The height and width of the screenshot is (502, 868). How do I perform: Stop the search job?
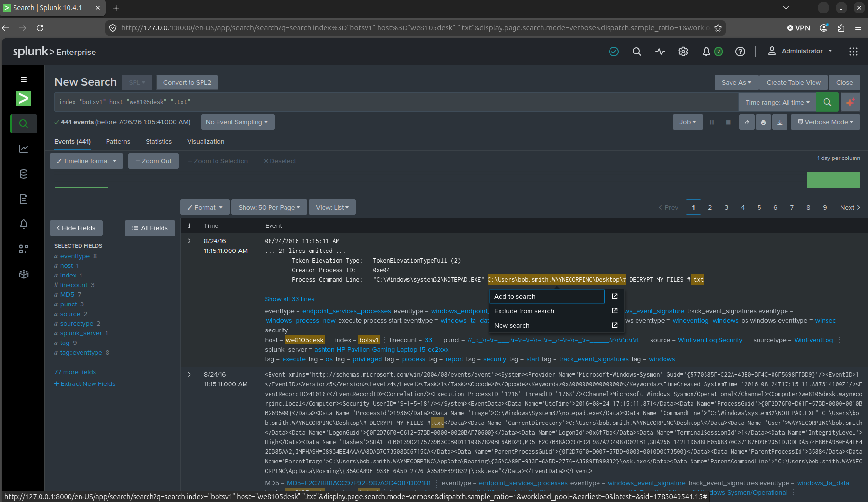728,122
